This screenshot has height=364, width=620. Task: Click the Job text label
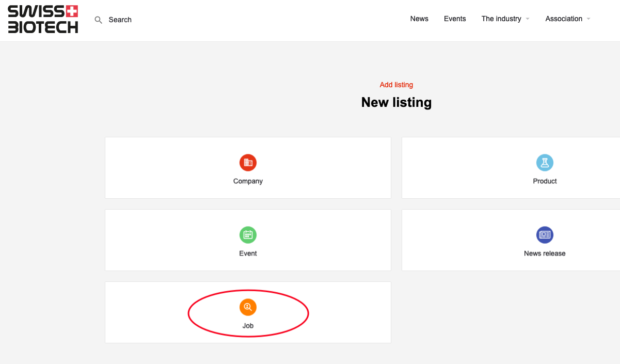(x=248, y=326)
